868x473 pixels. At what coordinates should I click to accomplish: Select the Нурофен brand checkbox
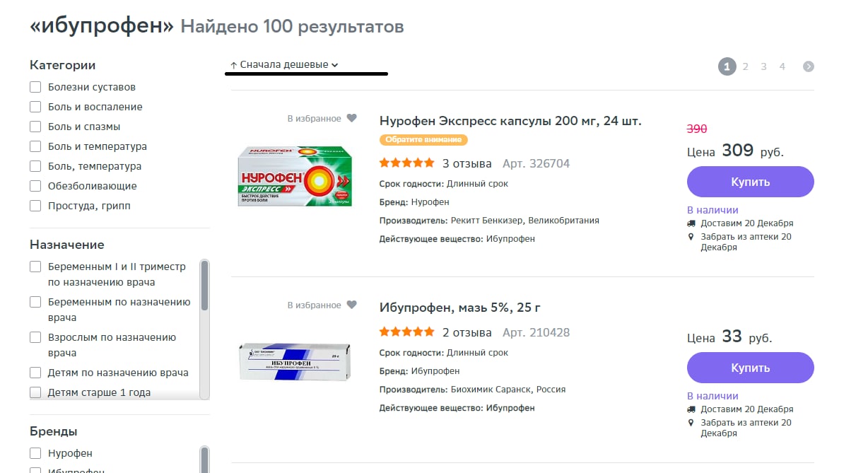[35, 453]
